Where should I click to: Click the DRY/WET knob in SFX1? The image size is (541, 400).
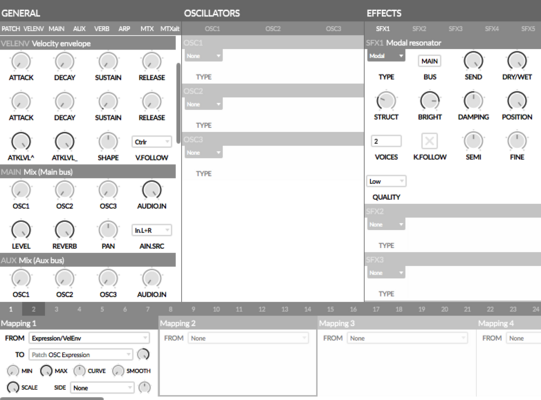point(517,61)
